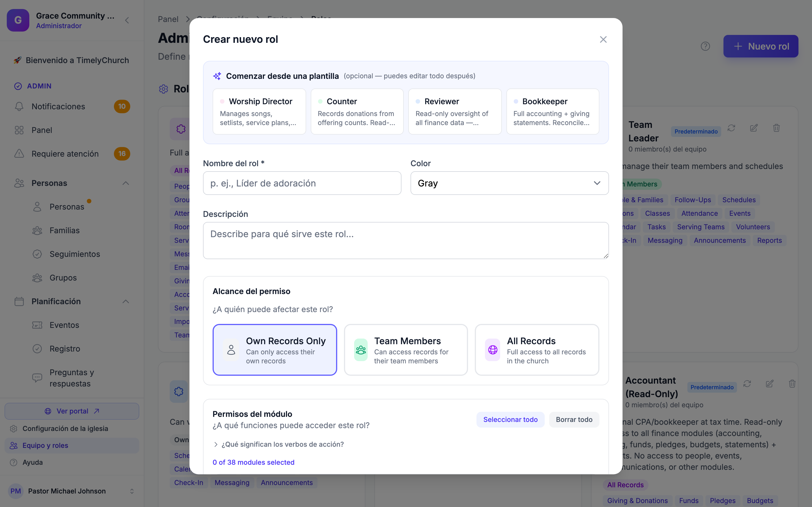Click the help question mark icon
The image size is (812, 507).
(705, 46)
